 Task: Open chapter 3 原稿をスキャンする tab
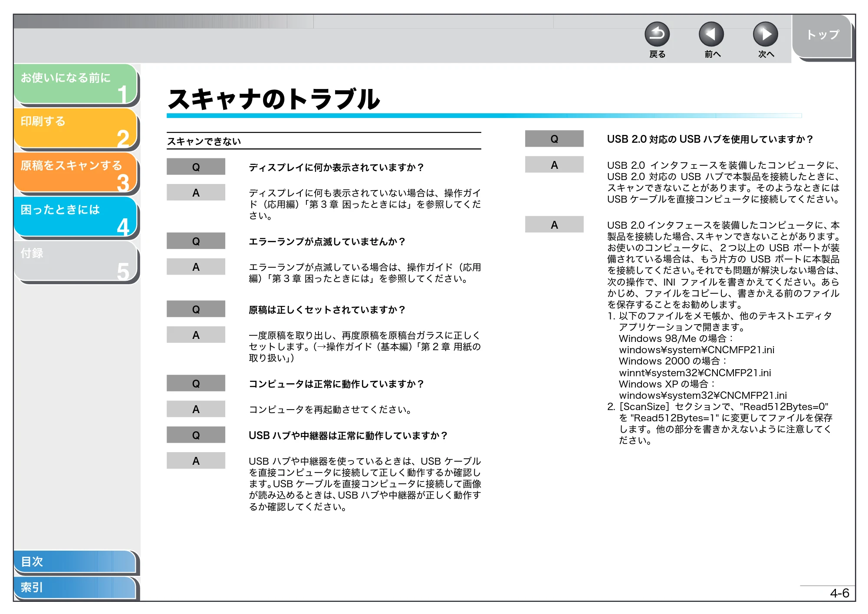76,172
